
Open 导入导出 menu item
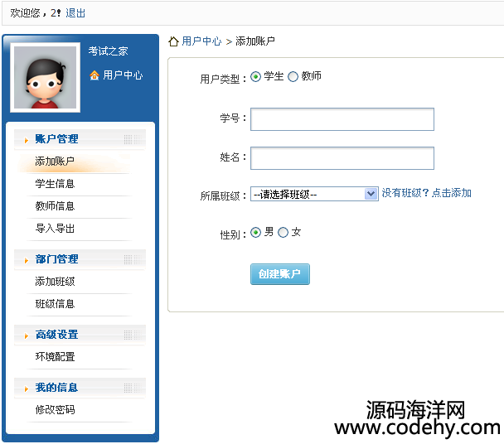[x=55, y=229]
